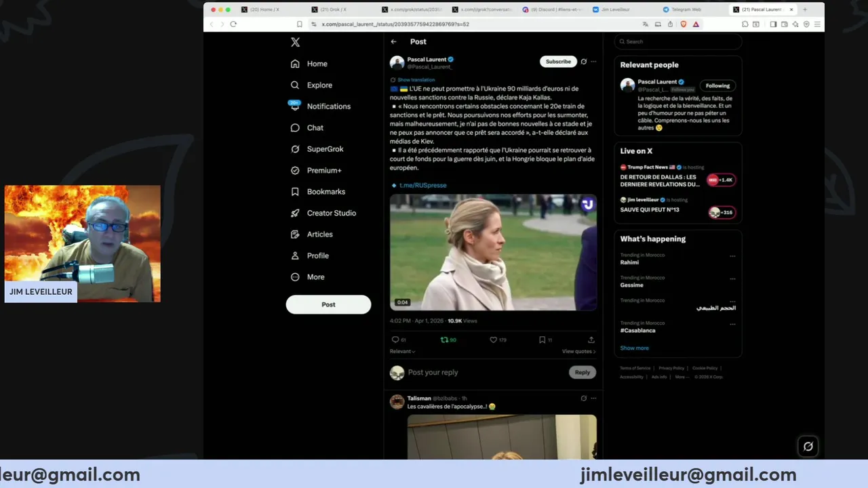Open Bookmarks in the sidebar
The width and height of the screenshot is (868, 488).
pos(317,192)
